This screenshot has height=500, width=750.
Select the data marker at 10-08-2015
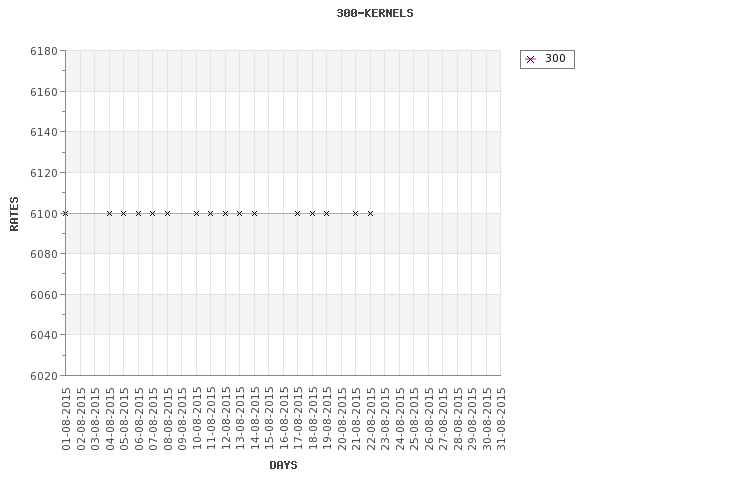click(196, 213)
